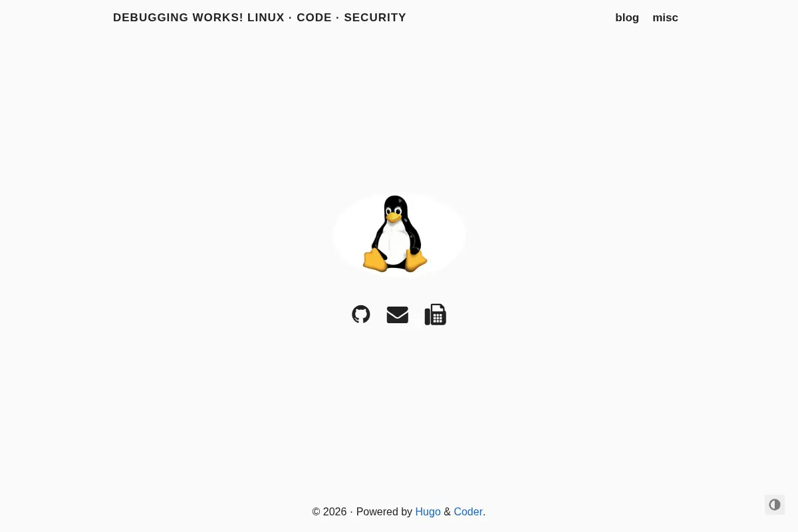798x532 pixels.
Task: Follow the Hugo link in footer
Action: point(428,511)
